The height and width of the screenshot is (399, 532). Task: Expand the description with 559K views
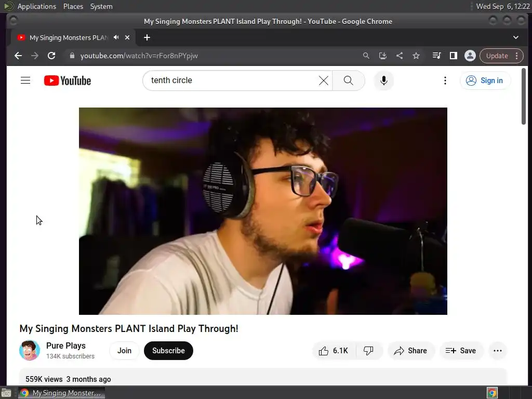(263, 377)
